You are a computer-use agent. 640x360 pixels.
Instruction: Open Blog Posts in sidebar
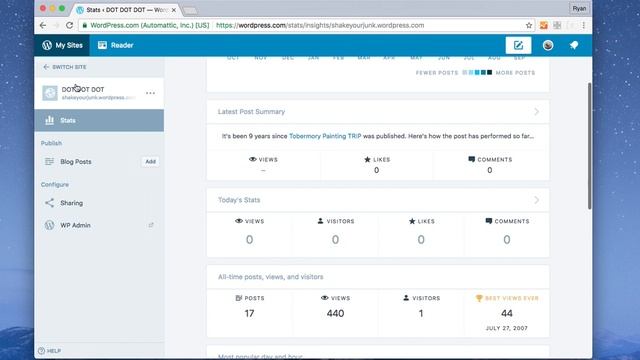[76, 162]
